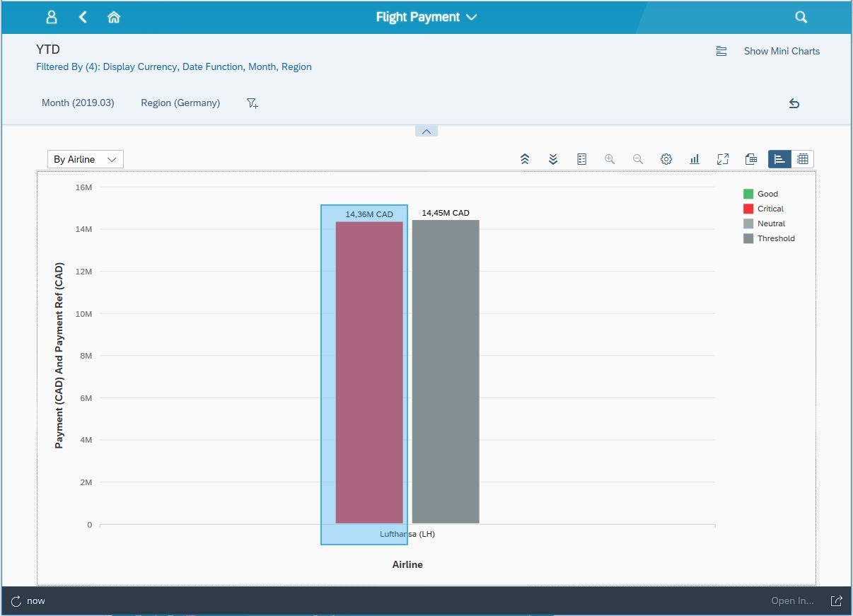Select the zoom out icon in the toolbar

(638, 158)
